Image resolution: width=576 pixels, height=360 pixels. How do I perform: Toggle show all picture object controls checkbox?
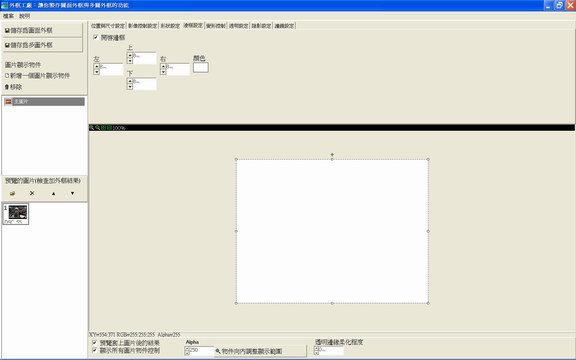pos(95,350)
